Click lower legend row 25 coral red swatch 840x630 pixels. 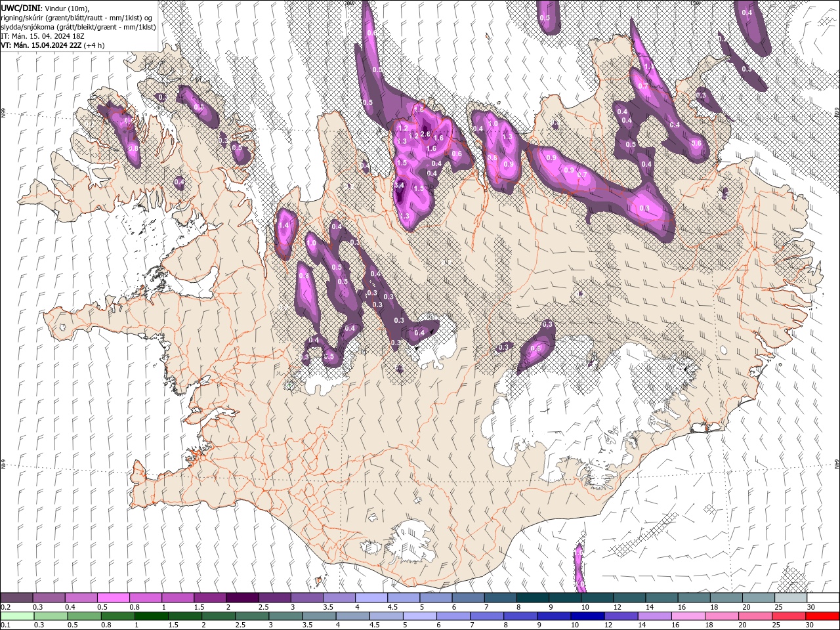coord(789,616)
